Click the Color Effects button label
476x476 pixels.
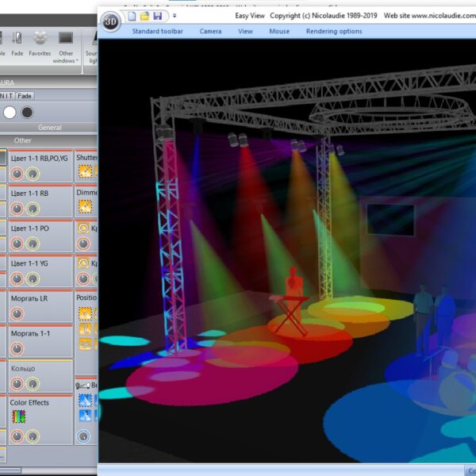29,402
